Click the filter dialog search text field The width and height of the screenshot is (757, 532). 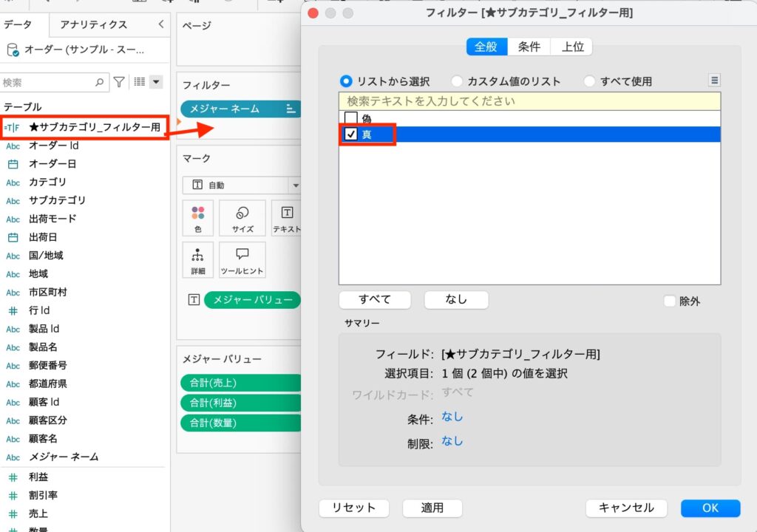[529, 100]
